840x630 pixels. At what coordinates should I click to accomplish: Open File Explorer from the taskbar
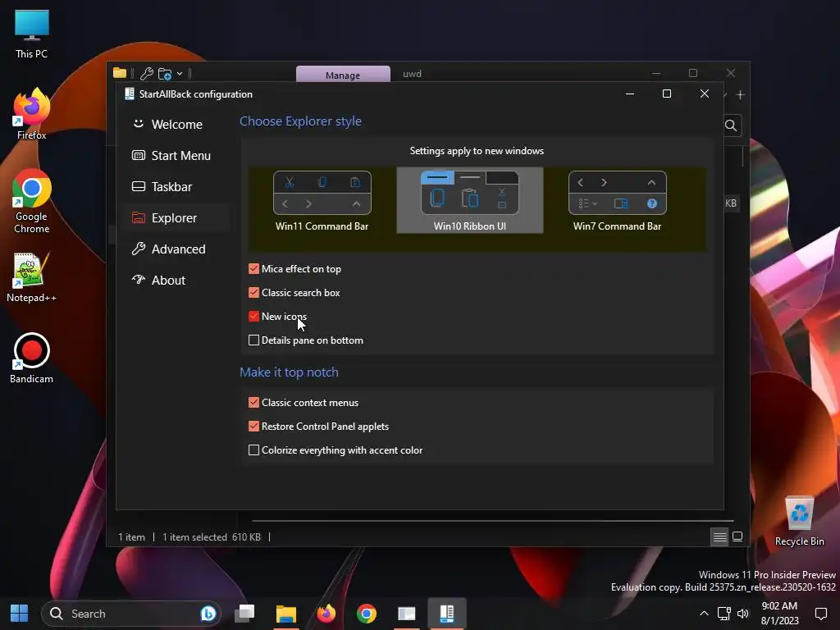tap(286, 614)
